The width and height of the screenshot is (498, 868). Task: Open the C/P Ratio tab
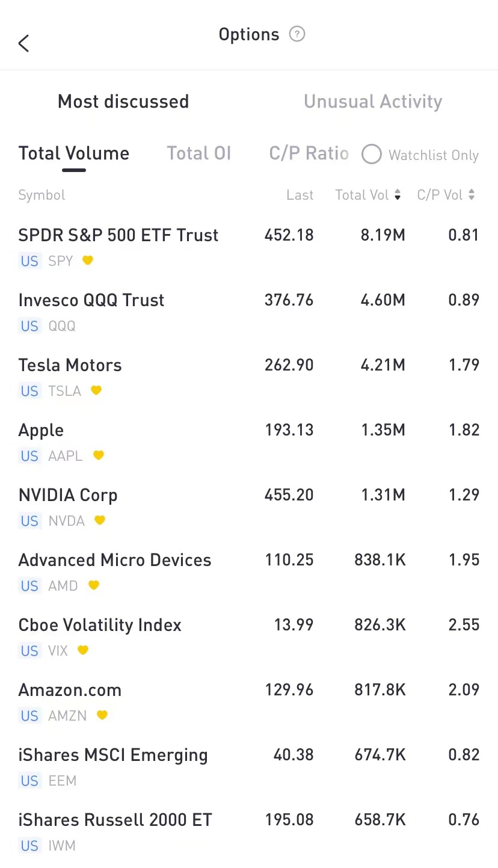point(309,153)
